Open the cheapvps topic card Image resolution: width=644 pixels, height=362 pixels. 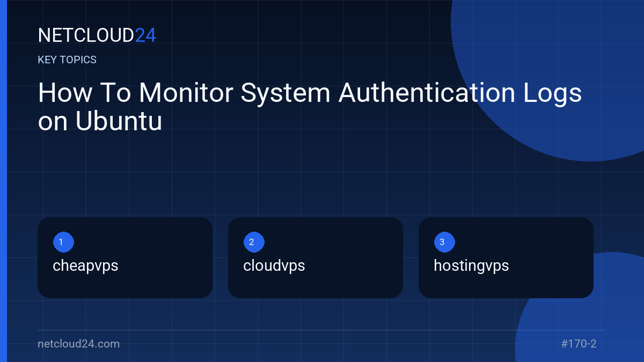tap(125, 257)
